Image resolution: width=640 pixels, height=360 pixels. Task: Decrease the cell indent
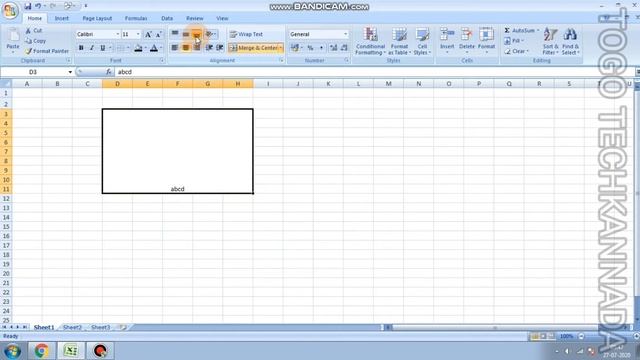[209, 48]
